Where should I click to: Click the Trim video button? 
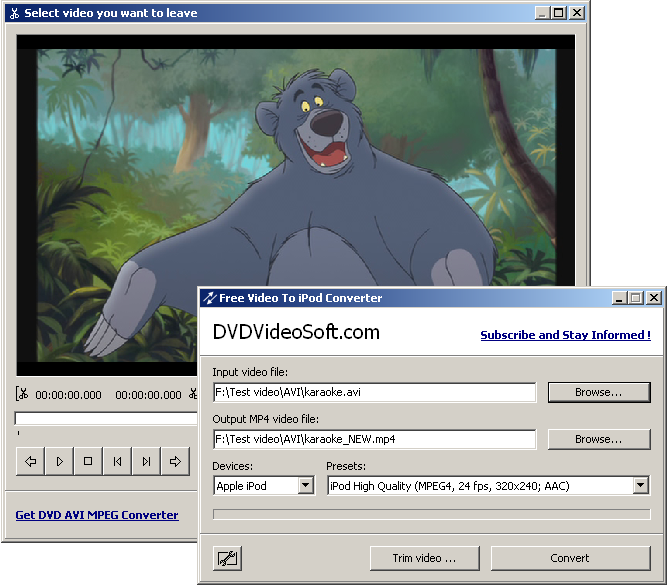(425, 558)
